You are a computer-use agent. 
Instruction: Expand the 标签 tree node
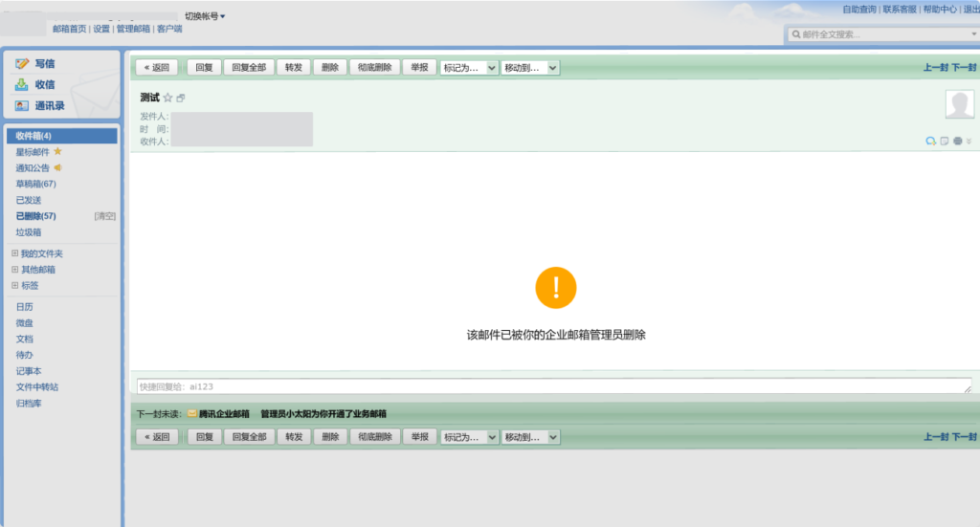pyautogui.click(x=14, y=285)
